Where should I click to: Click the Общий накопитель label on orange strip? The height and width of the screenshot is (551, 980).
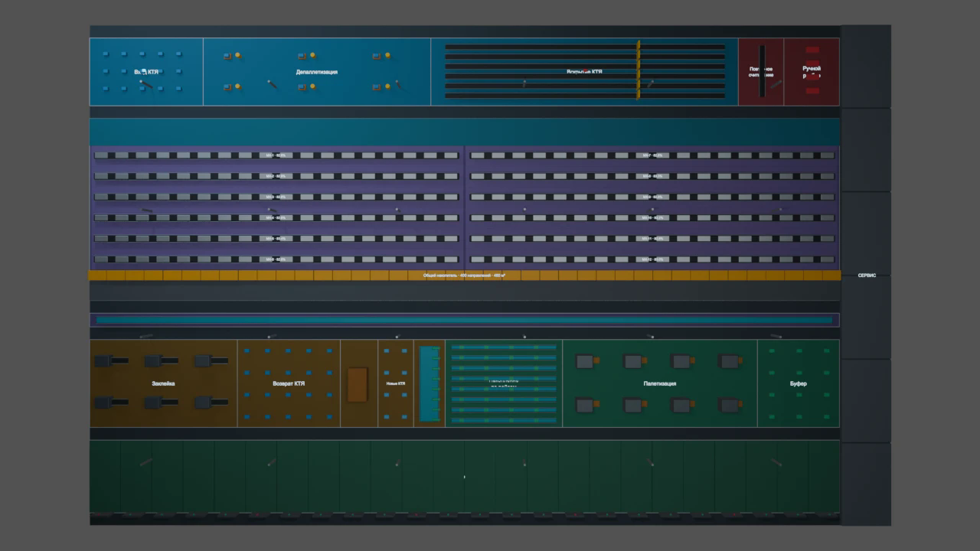point(465,275)
